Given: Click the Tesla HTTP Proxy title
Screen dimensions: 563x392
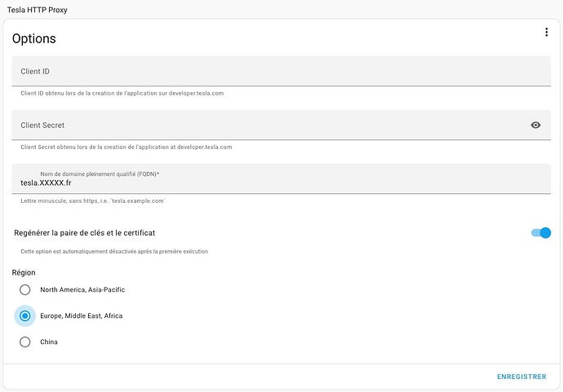Looking at the screenshot, I should [38, 10].
